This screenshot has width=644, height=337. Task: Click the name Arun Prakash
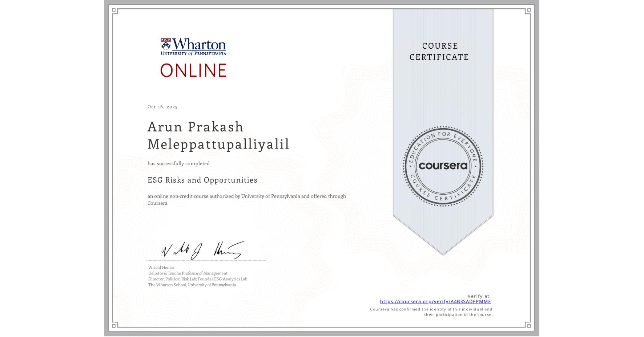[196, 127]
